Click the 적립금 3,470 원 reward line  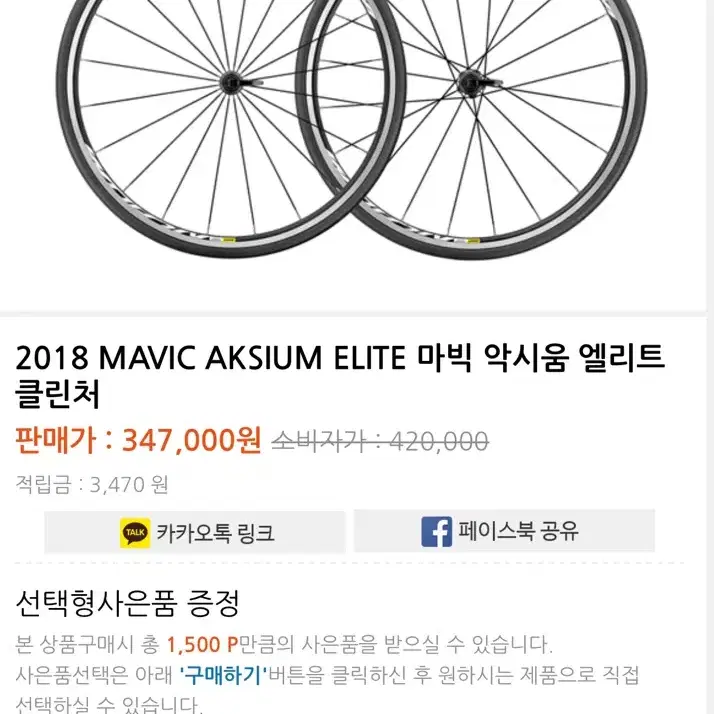point(92,484)
